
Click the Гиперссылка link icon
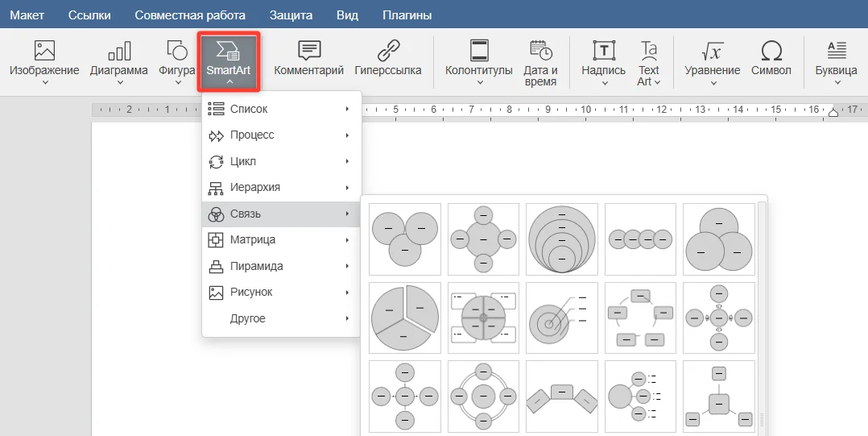click(x=388, y=51)
